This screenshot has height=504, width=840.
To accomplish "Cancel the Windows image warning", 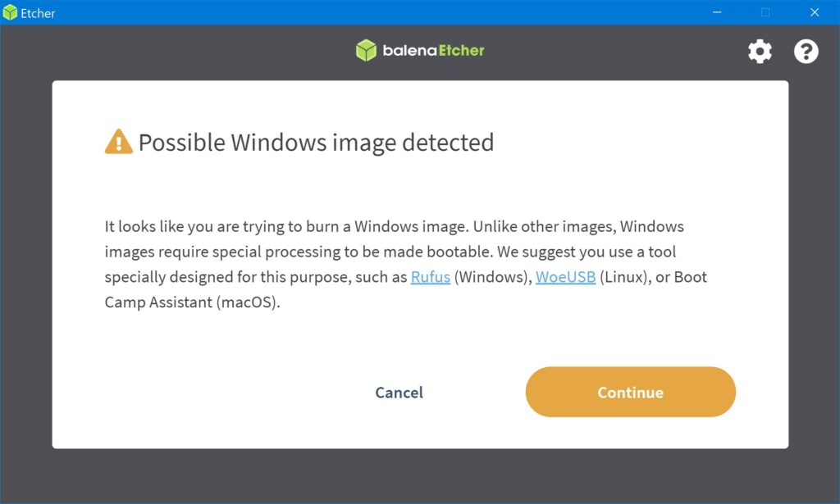I will pyautogui.click(x=399, y=393).
